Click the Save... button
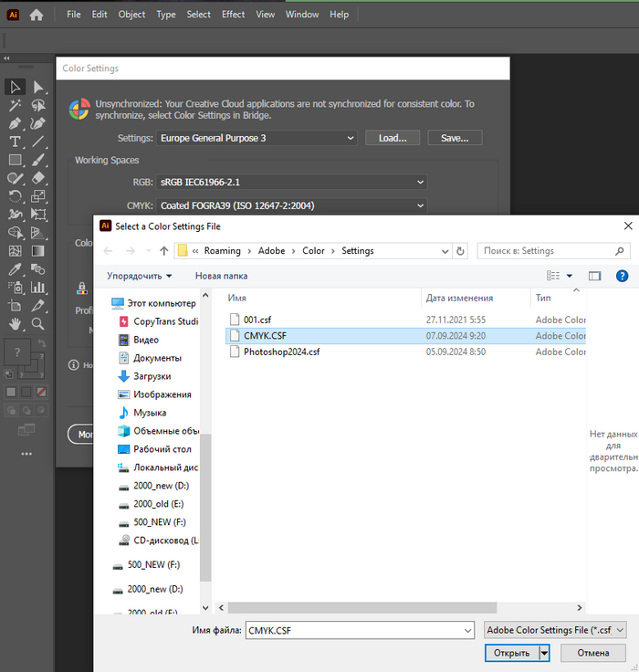The width and height of the screenshot is (639, 672). [x=455, y=138]
